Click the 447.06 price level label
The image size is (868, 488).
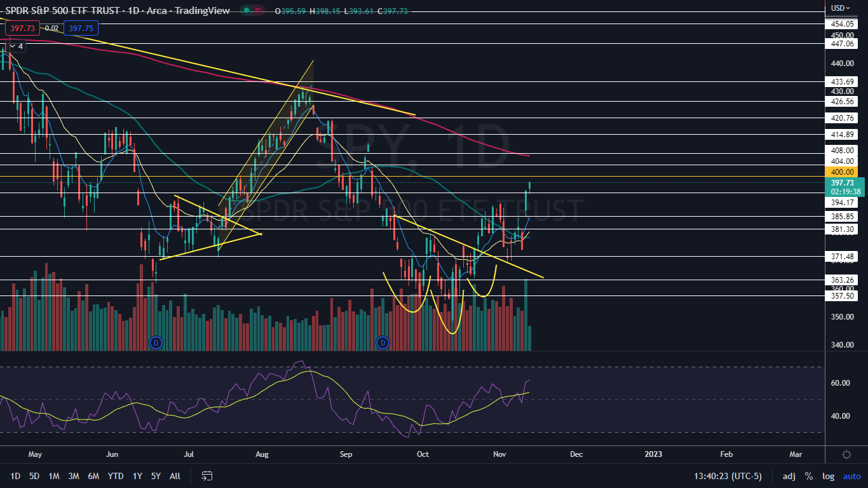click(x=841, y=44)
